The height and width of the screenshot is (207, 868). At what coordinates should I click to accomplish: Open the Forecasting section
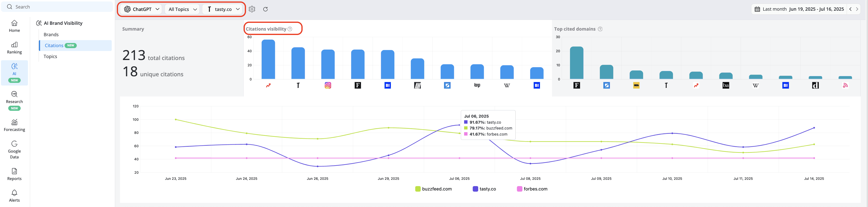click(x=14, y=125)
